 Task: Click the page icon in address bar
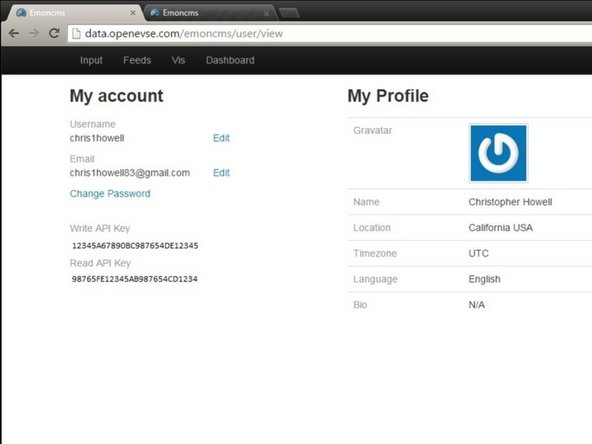click(x=76, y=34)
